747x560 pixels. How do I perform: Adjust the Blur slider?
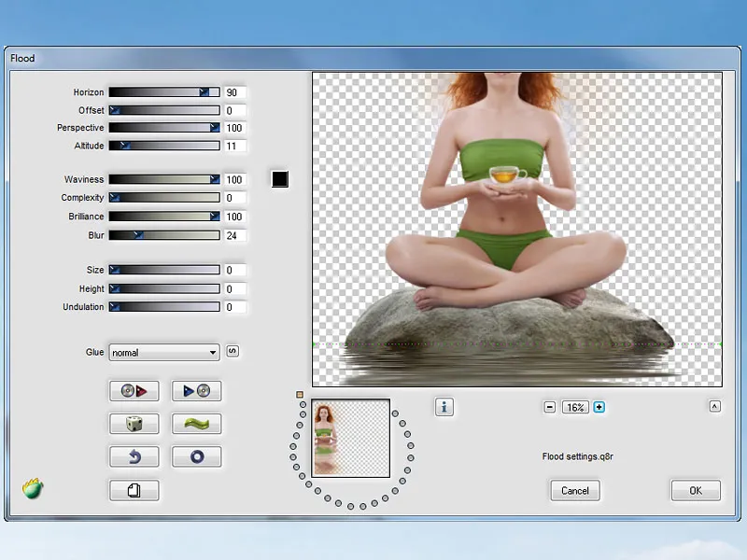pyautogui.click(x=164, y=235)
